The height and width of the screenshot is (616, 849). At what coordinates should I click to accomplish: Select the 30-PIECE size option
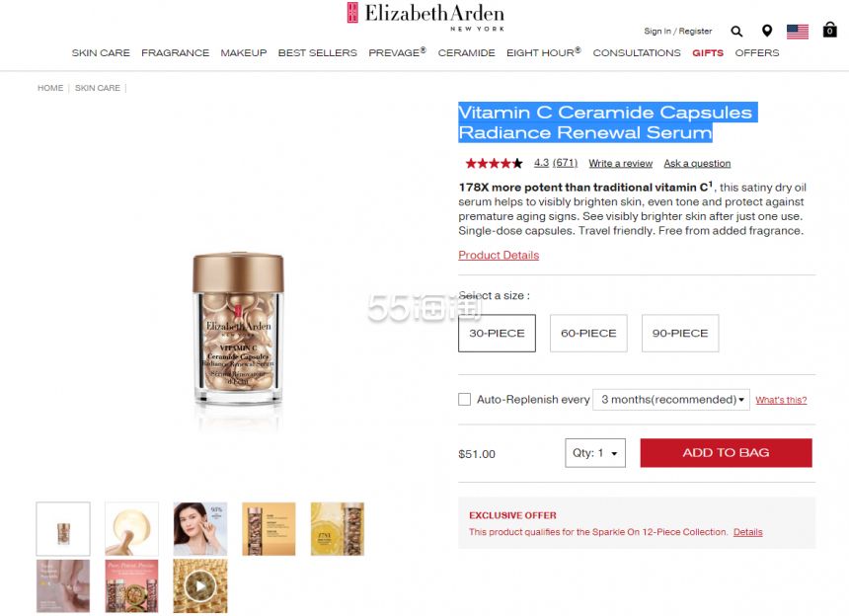[497, 333]
